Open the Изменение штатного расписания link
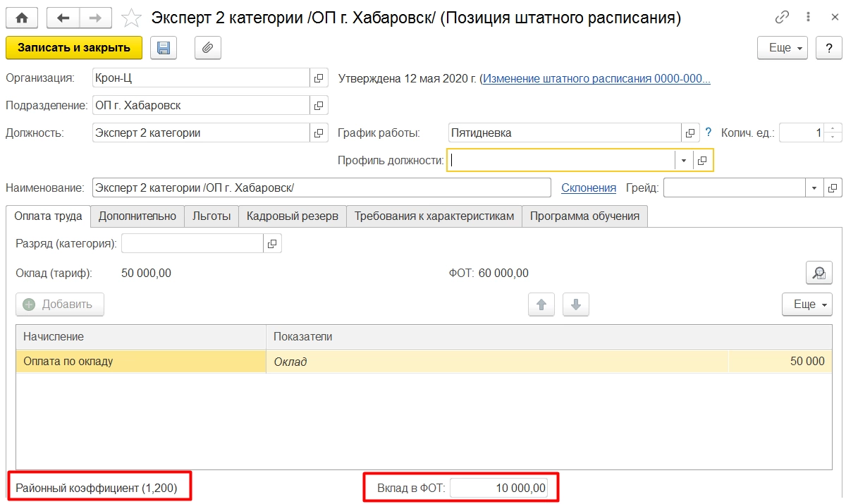846x504 pixels. point(596,78)
